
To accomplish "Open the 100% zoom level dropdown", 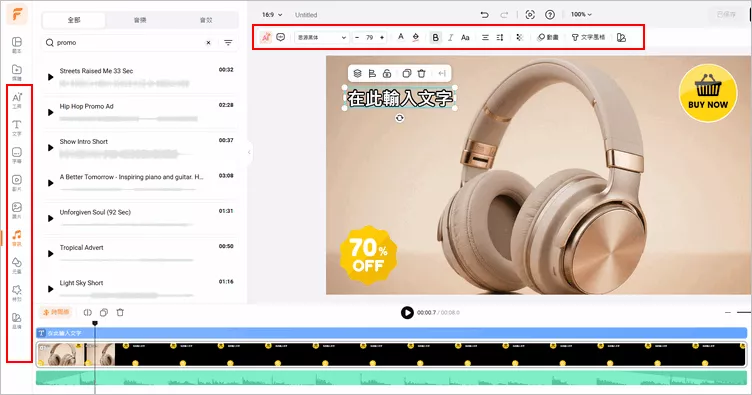I will click(x=581, y=14).
